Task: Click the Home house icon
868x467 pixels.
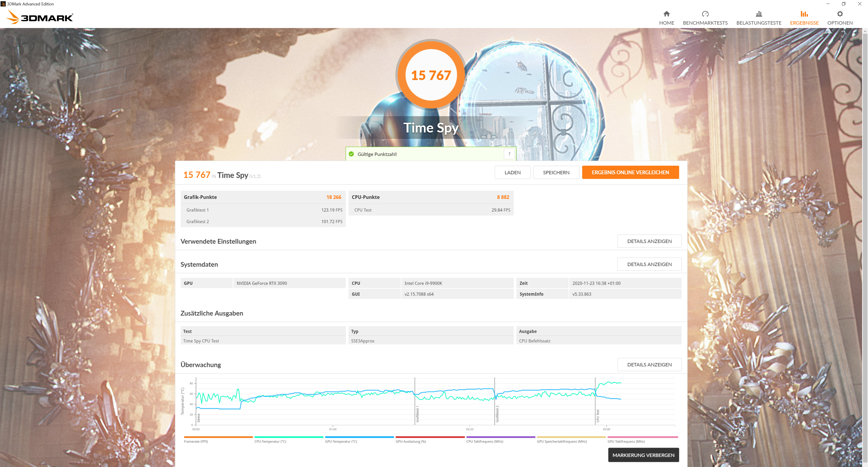Action: coord(666,14)
